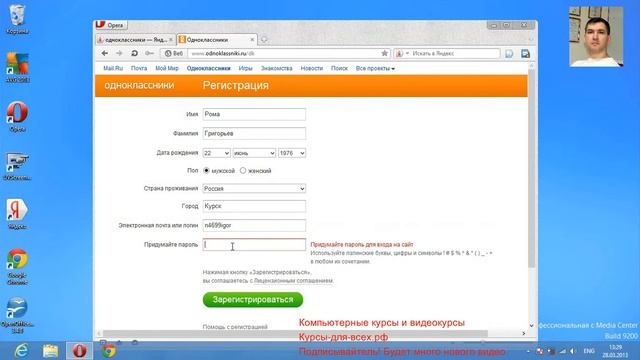640x360 pixels.
Task: Open a new tab with plus icon
Action: [264, 40]
